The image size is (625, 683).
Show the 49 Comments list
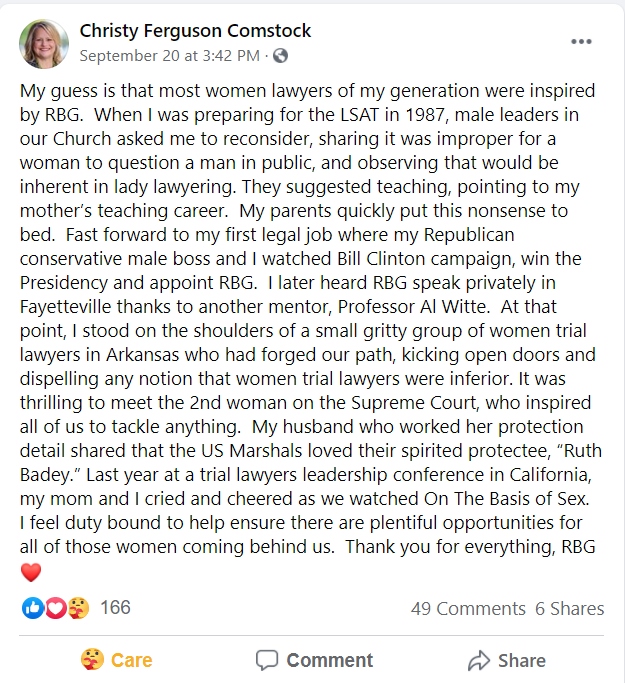click(468, 608)
